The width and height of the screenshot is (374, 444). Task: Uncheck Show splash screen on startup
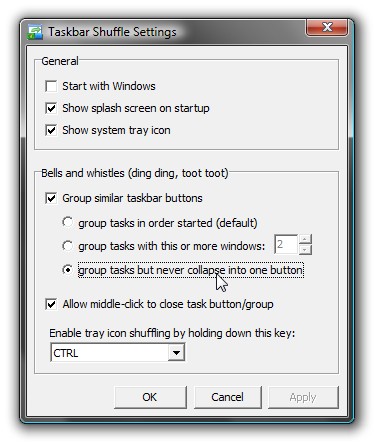pyautogui.click(x=51, y=108)
